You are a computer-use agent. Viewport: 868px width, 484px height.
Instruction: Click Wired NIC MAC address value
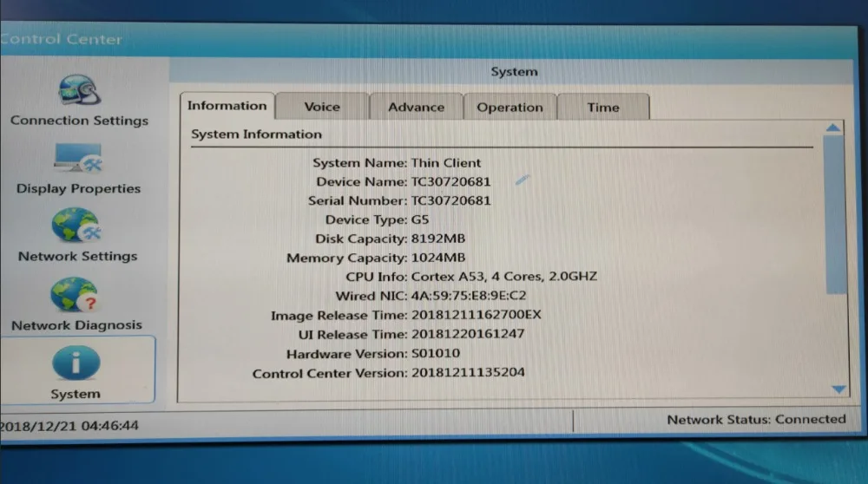[469, 296]
